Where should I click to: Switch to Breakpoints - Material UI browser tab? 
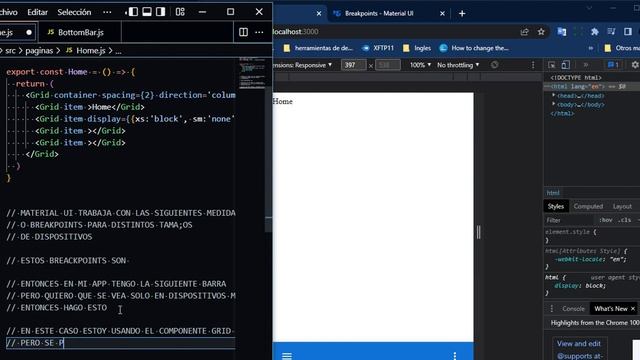click(379, 13)
